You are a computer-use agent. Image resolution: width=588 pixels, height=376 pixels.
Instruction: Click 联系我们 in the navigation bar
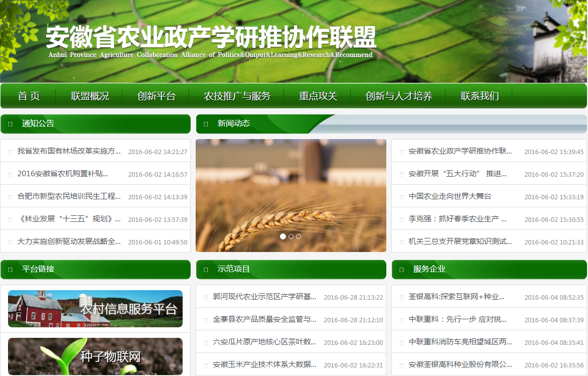pyautogui.click(x=480, y=96)
